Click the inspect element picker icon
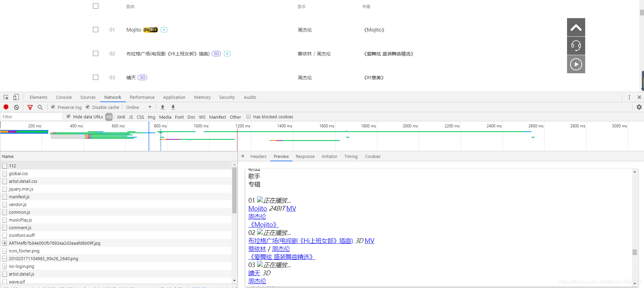Screen dimensions: 644x288 (6, 97)
